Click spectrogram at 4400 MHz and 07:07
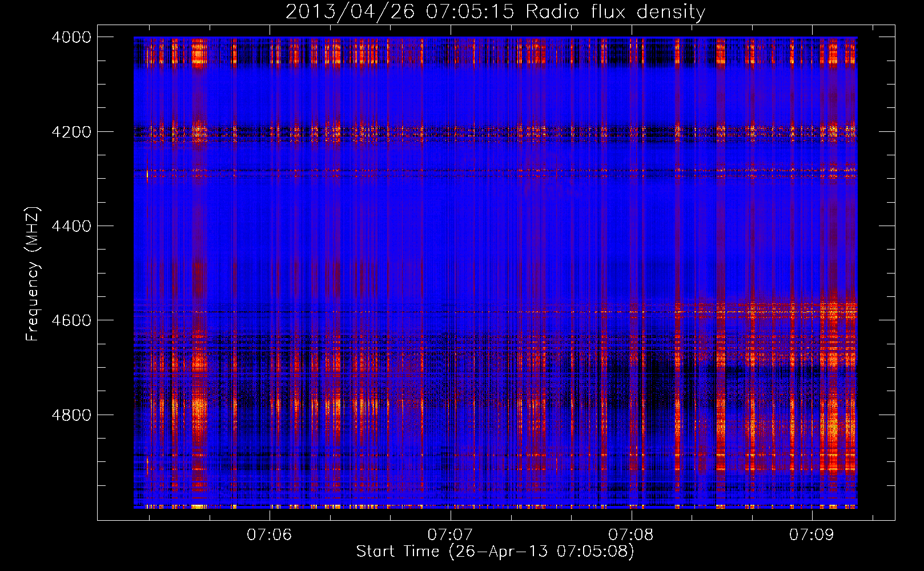 click(x=451, y=226)
